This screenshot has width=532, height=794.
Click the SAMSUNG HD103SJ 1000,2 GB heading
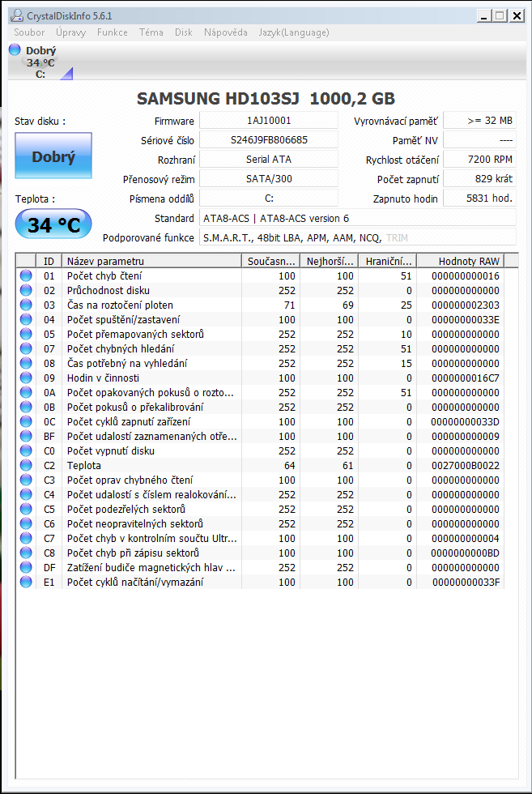coord(266,98)
